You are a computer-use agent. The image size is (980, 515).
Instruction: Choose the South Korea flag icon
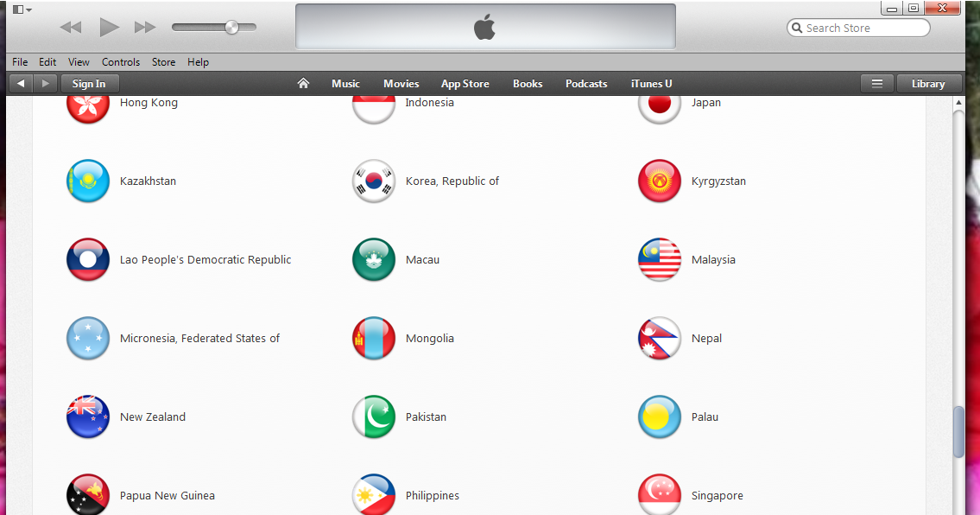click(374, 181)
